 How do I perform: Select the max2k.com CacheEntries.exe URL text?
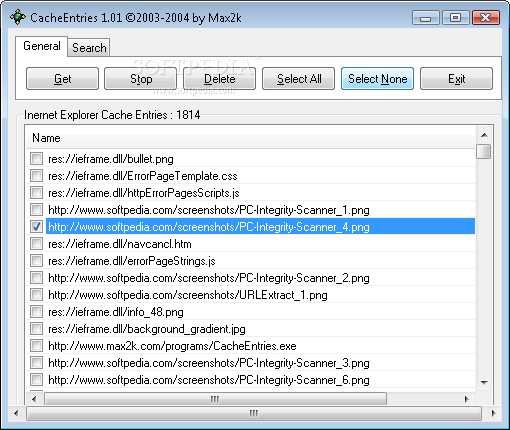tap(172, 346)
